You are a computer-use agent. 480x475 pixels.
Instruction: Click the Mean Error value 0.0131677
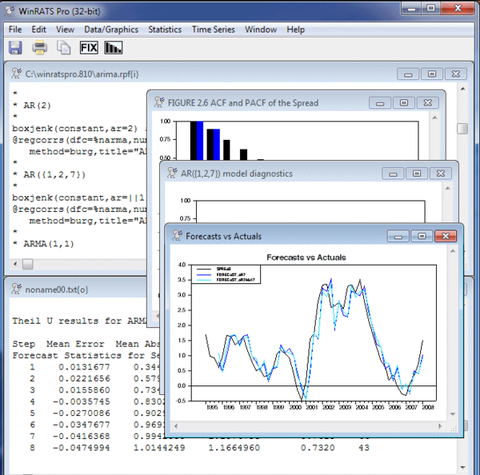pos(84,367)
